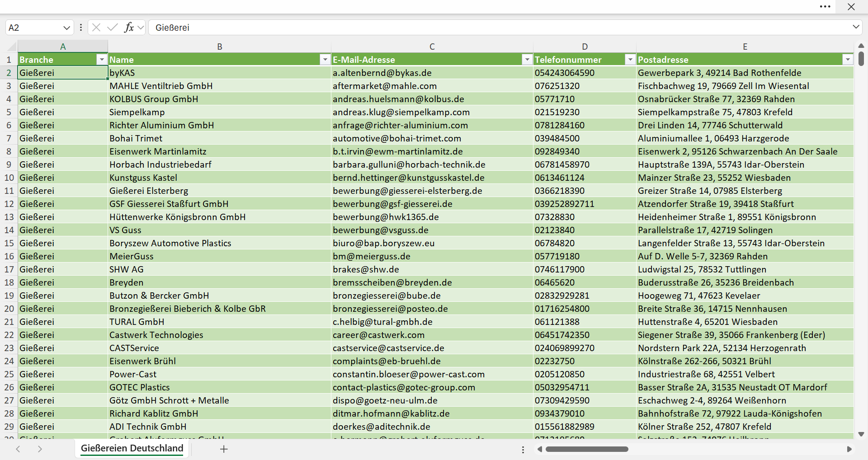Image resolution: width=868 pixels, height=460 pixels.
Task: Click email anfrage@richter-aluminium.com
Action: click(432, 125)
